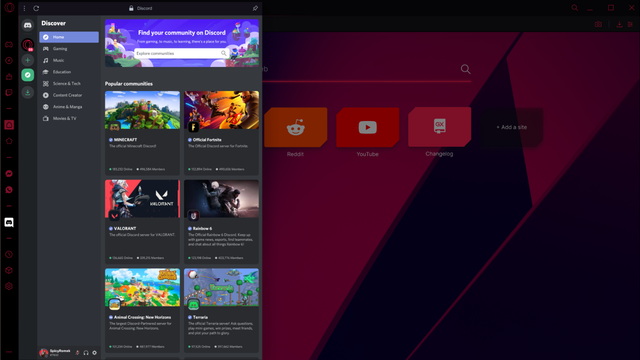Viewport: 640px width, 360px height.
Task: Open Discord home direct messages icon
Action: tap(27, 25)
